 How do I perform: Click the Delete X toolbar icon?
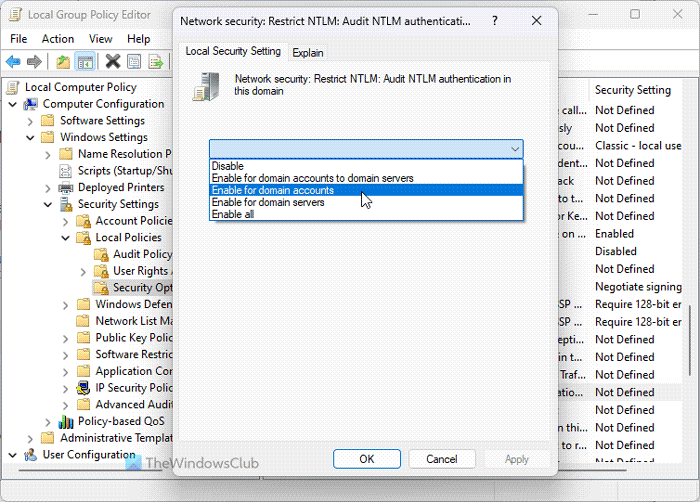112,62
